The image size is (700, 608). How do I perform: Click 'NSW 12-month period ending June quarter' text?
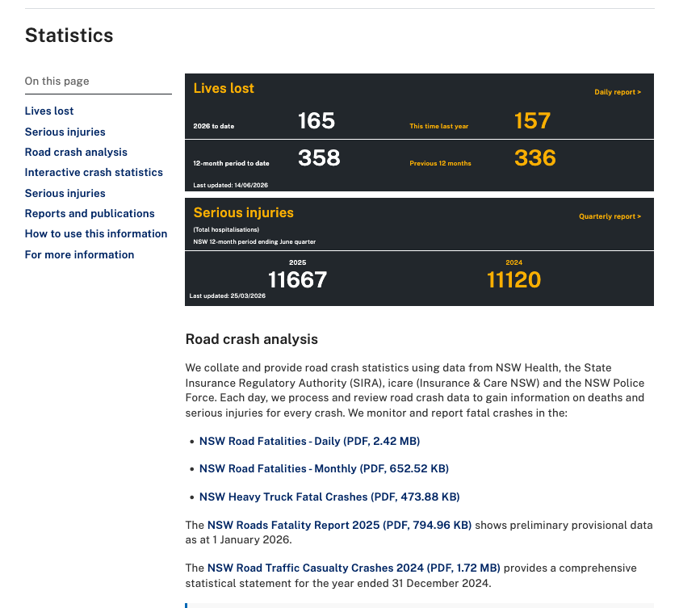pos(254,242)
